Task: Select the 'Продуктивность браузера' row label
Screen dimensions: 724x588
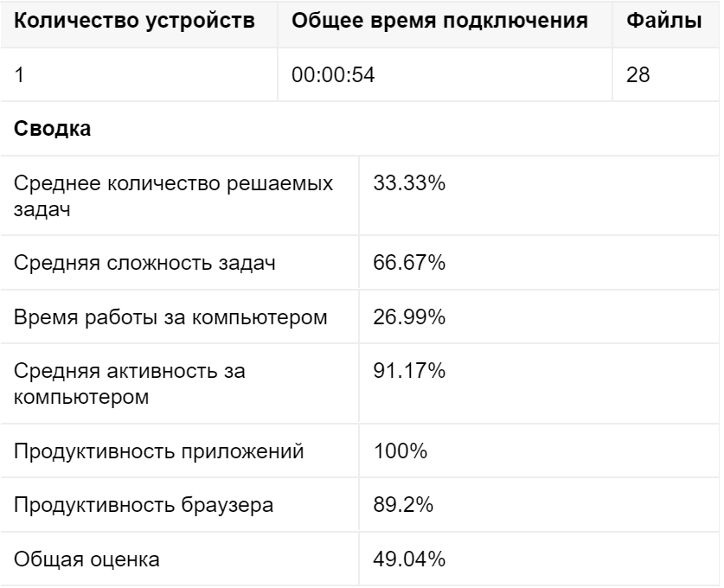Action: [x=144, y=505]
